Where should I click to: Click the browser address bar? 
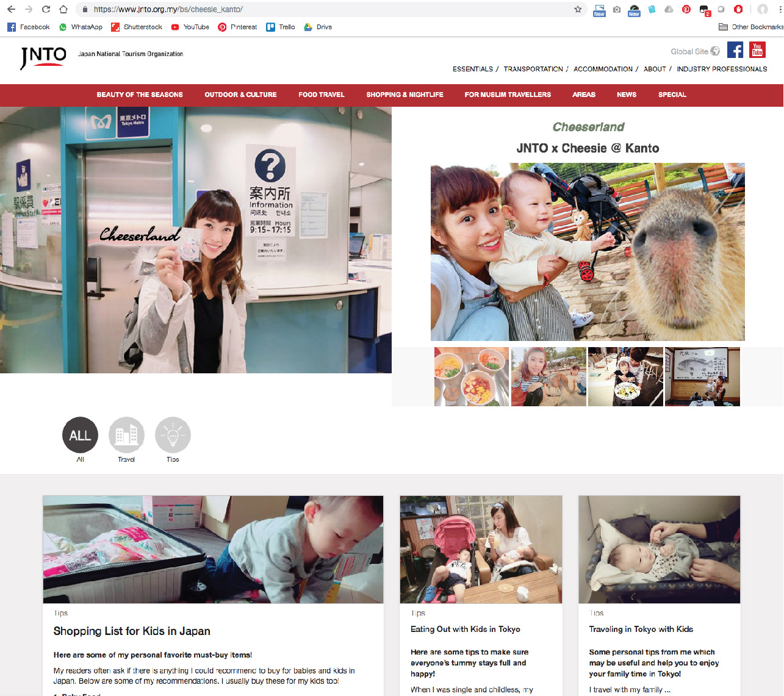click(329, 9)
